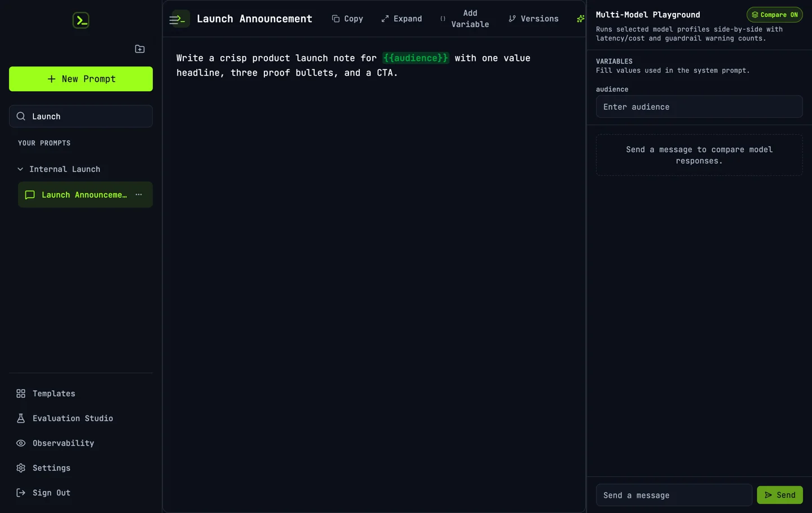Open Templates page
The width and height of the screenshot is (812, 513).
81,393
